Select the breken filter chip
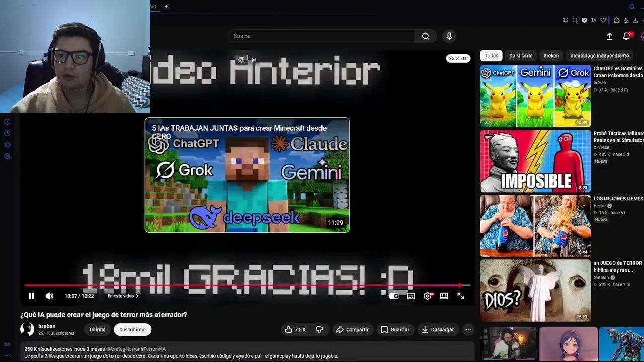This screenshot has width=644, height=362. click(x=551, y=56)
